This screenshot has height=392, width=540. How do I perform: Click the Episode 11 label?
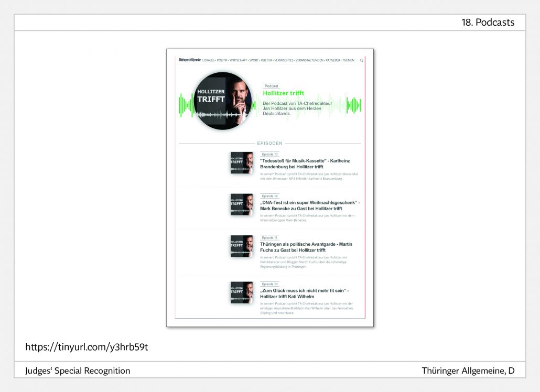click(x=269, y=237)
